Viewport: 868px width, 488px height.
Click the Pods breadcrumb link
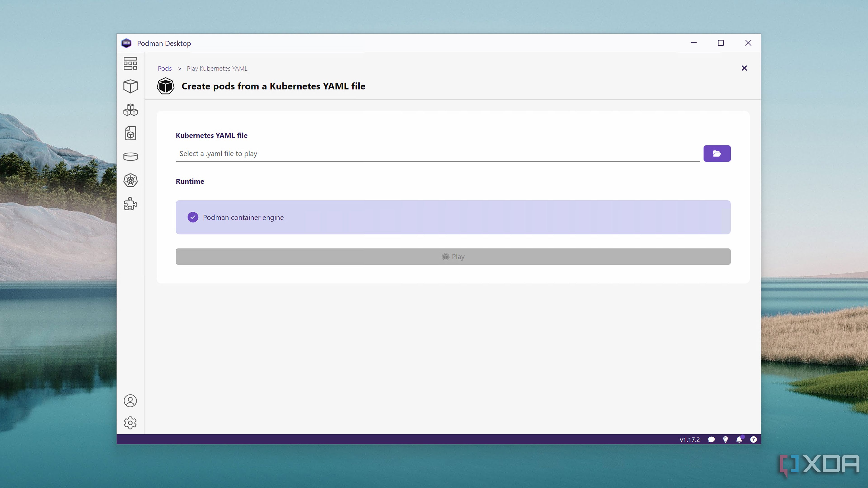(164, 68)
